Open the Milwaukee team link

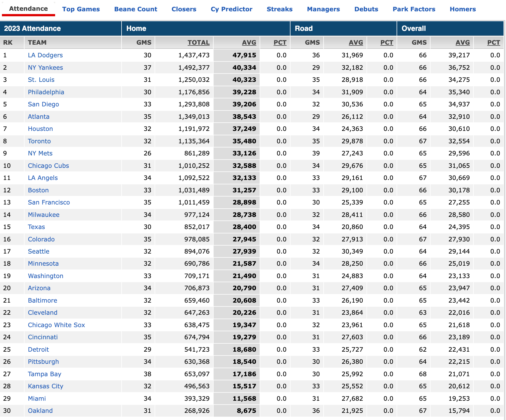44,215
